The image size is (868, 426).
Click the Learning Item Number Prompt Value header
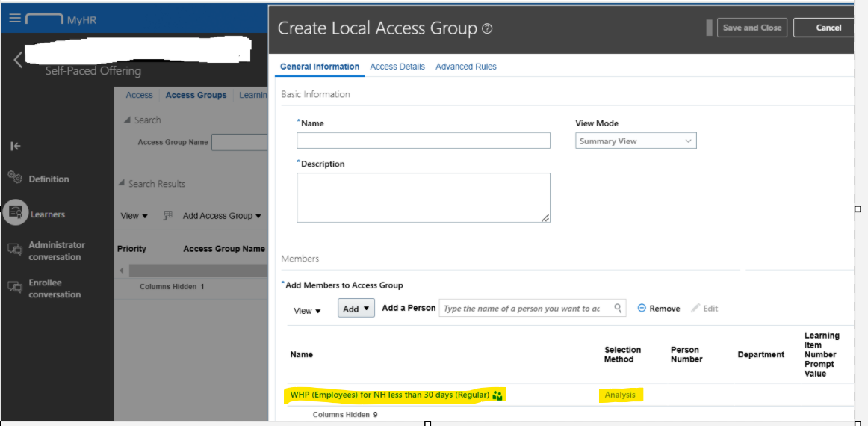tap(822, 354)
